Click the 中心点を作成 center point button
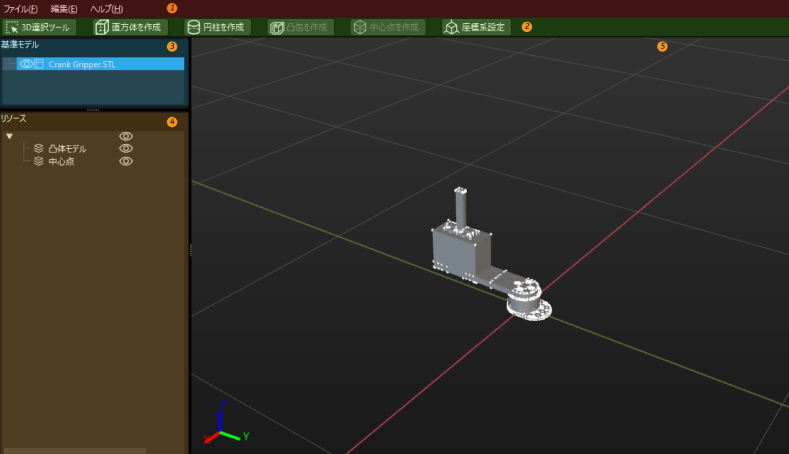The width and height of the screenshot is (789, 454). click(386, 27)
